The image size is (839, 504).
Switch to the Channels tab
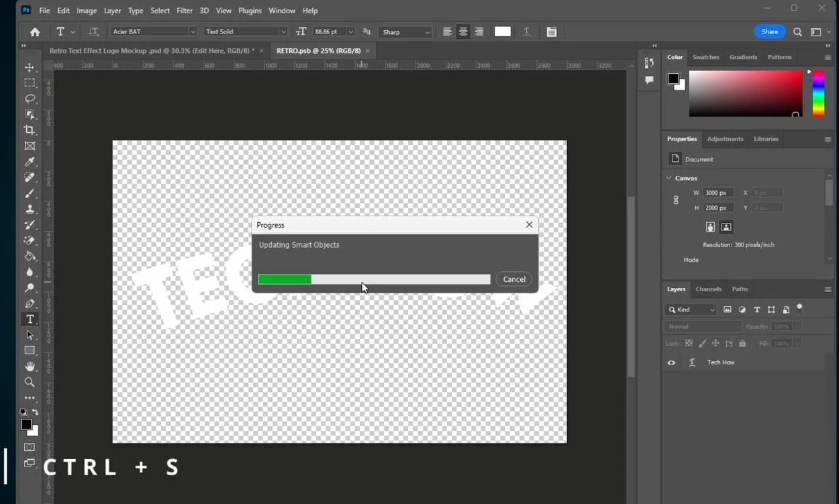point(708,289)
